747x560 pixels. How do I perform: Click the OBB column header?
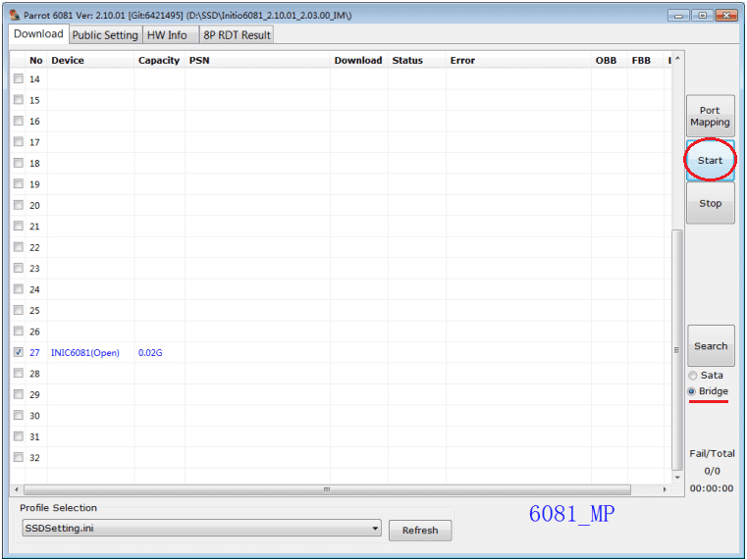(x=610, y=61)
